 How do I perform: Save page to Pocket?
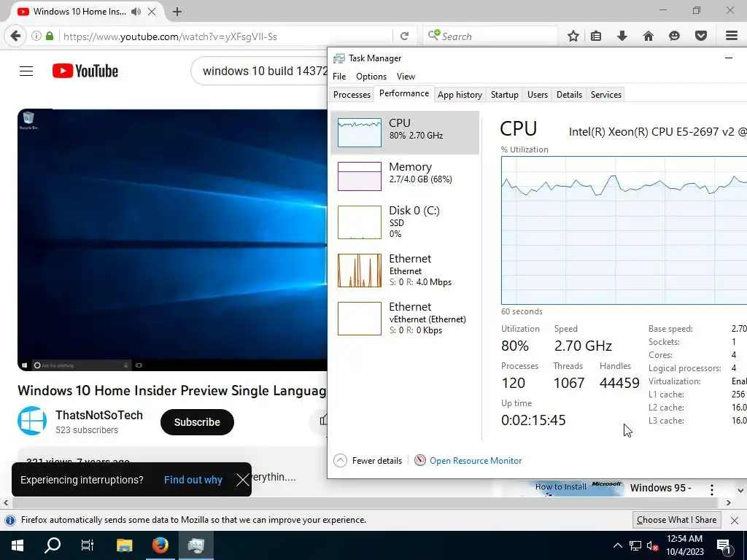[x=701, y=36]
